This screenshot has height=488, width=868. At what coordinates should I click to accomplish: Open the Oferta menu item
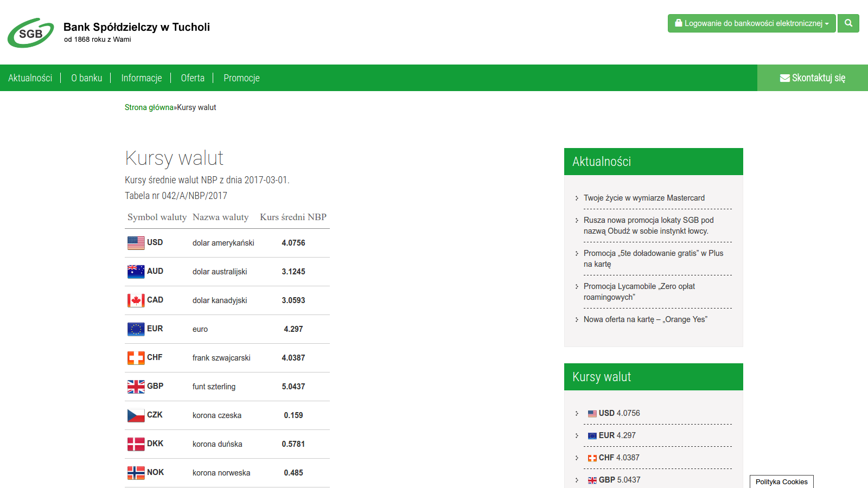pos(193,78)
